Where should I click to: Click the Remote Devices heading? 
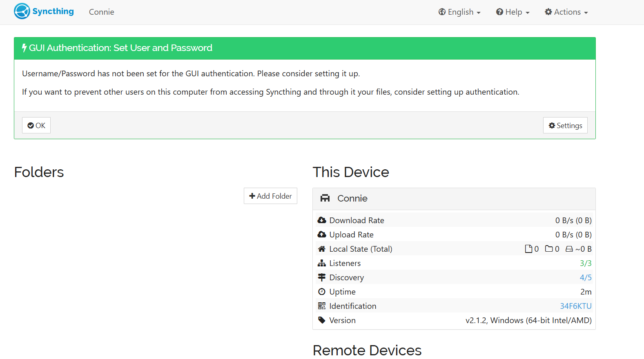(367, 350)
